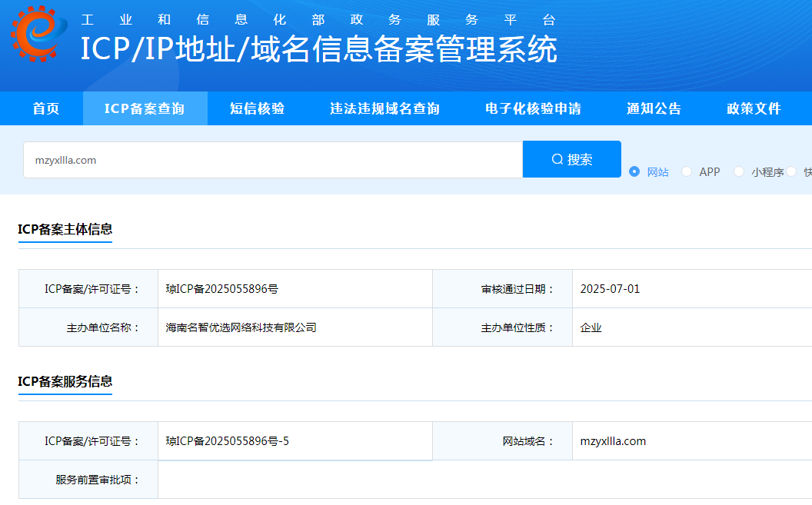Select the ICP备案查询 tab
The image size is (812, 505).
[x=145, y=108]
